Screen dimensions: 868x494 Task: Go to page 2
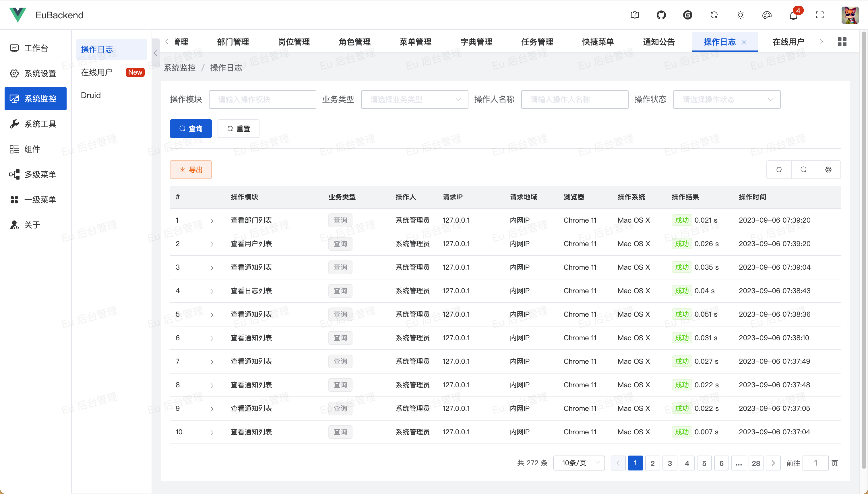(x=652, y=463)
